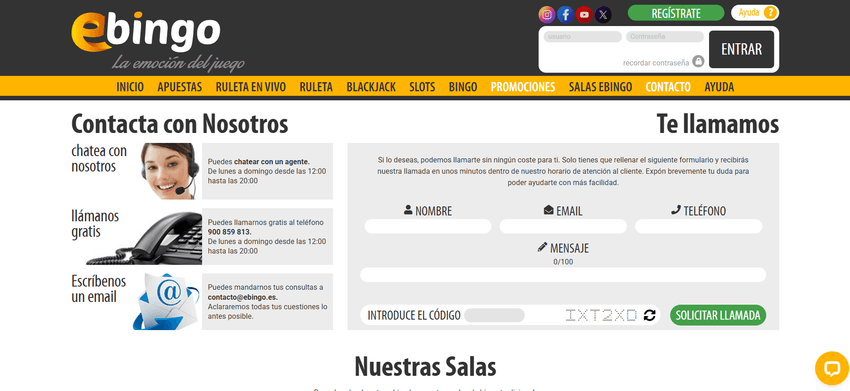Open PROMOCIONES in the navigation bar
Screen dimensions: 850x391
pos(523,87)
